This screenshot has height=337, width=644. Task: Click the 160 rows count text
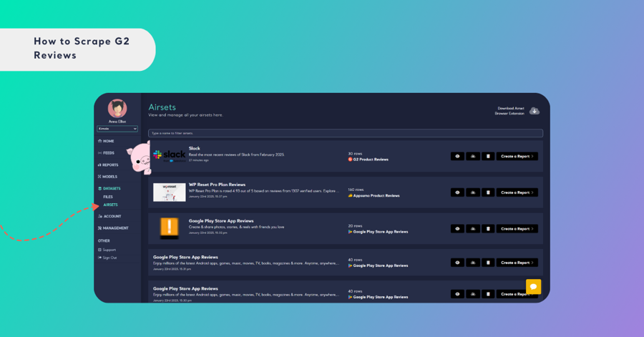point(356,190)
